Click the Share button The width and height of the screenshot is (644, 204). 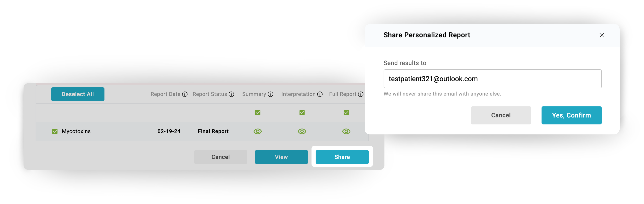coord(342,157)
